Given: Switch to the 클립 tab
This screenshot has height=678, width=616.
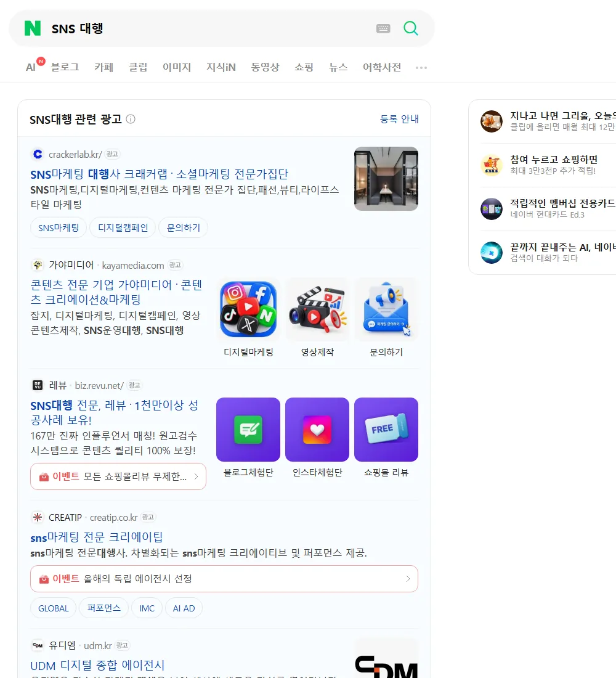Looking at the screenshot, I should point(138,67).
